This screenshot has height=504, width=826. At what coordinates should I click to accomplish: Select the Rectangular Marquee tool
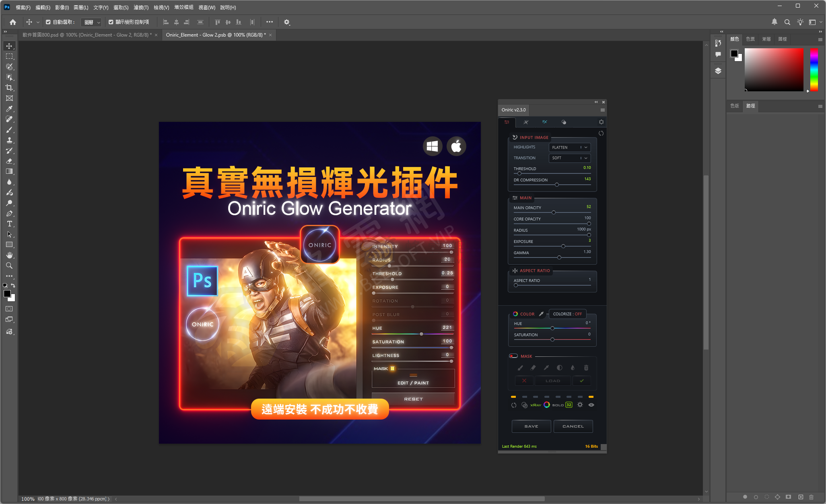9,56
